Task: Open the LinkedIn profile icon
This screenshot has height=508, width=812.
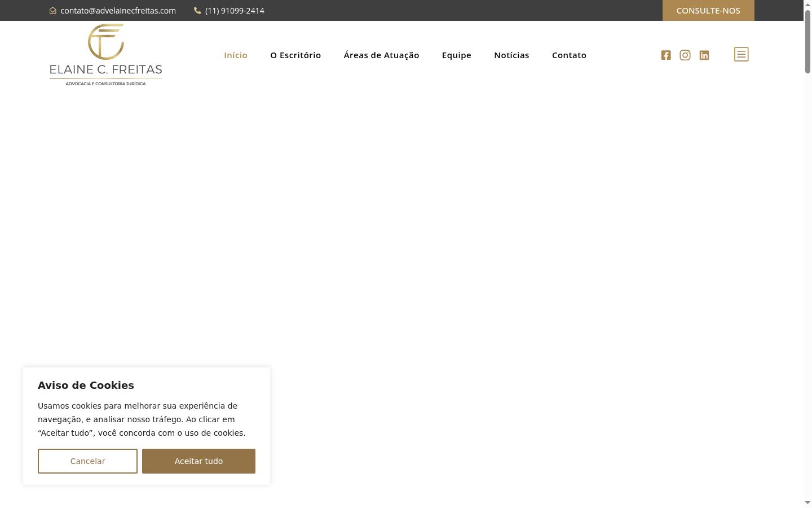Action: tap(704, 55)
